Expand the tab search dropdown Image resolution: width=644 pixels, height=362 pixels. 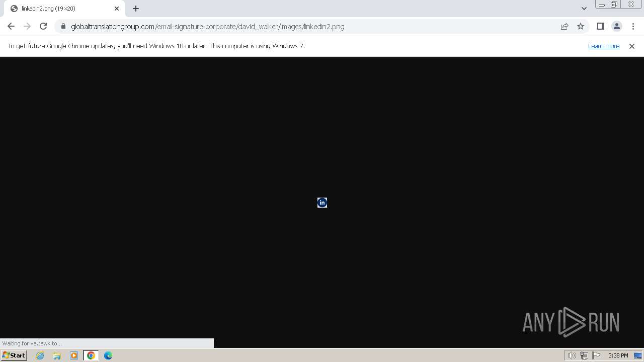click(x=584, y=9)
